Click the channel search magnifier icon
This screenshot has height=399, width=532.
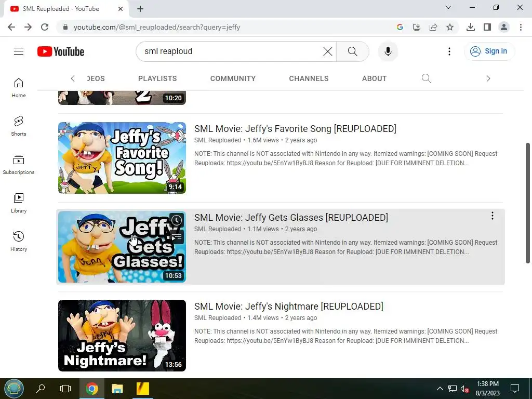click(x=426, y=78)
